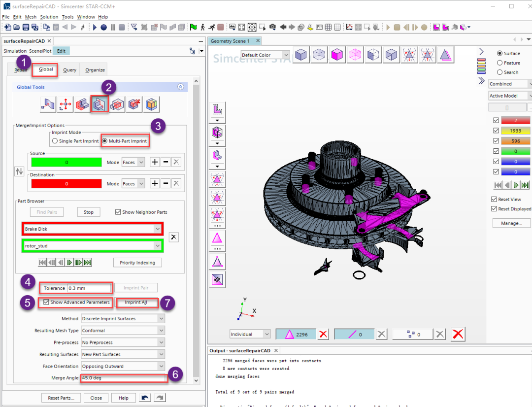This screenshot has width=532, height=407.
Task: Select the orange cube global tool icon
Action: [151, 104]
